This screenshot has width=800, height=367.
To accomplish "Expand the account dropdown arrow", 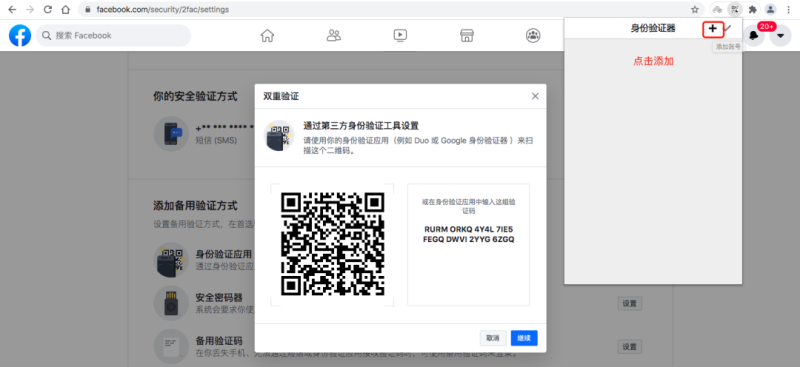I will [x=780, y=36].
